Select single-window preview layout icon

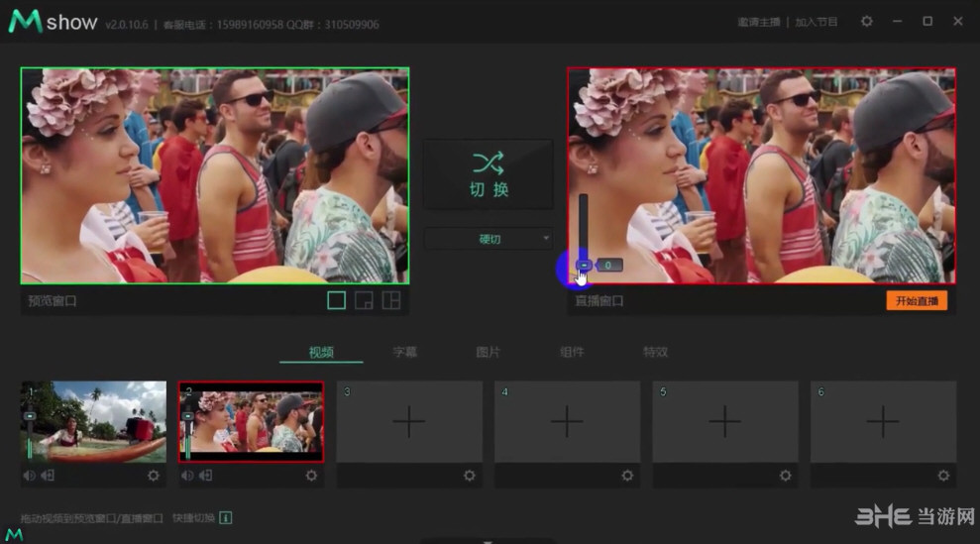coord(337,301)
